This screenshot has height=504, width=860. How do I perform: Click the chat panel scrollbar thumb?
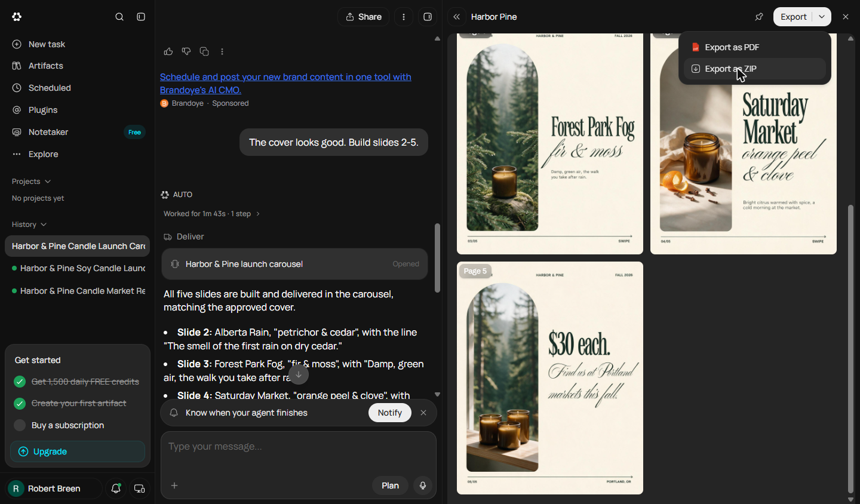point(437,258)
